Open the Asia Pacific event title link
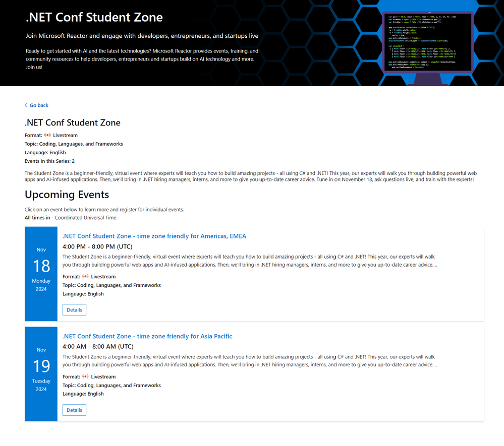This screenshot has width=504, height=446. pyautogui.click(x=147, y=336)
